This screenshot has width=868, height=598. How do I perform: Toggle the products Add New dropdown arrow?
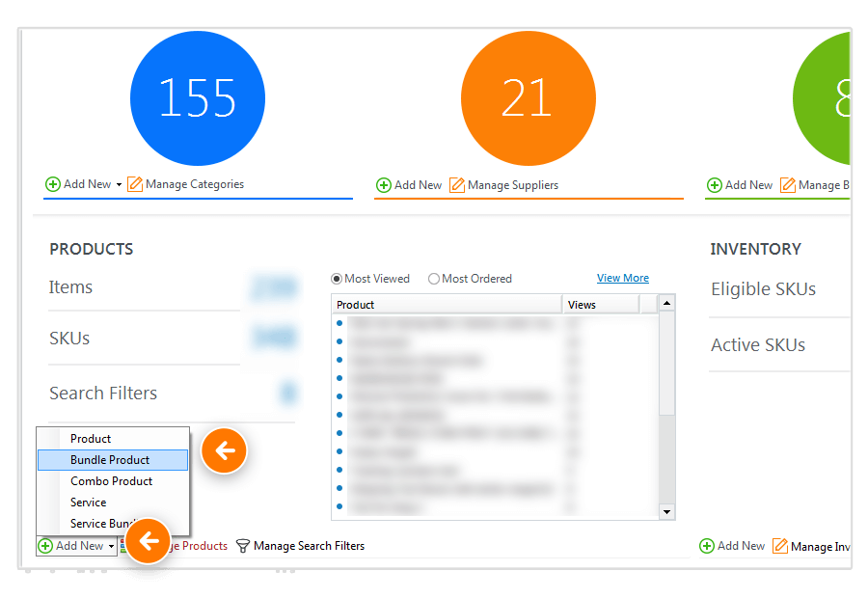click(111, 547)
